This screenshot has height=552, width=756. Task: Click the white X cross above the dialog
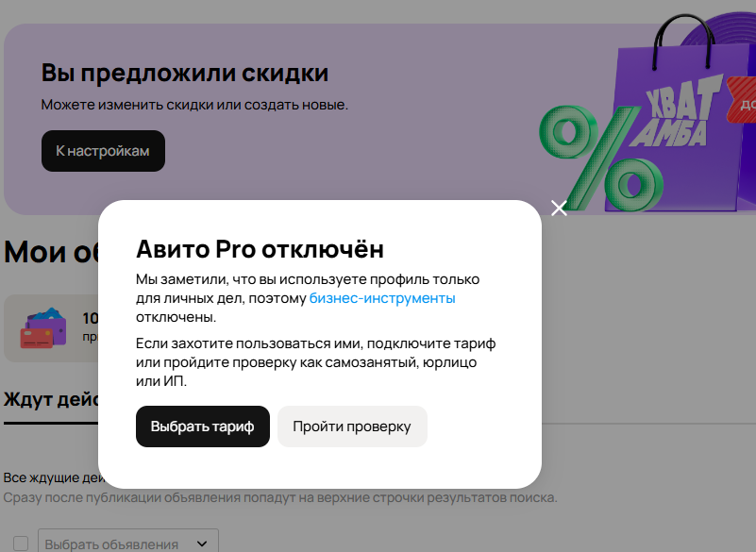pyautogui.click(x=559, y=209)
